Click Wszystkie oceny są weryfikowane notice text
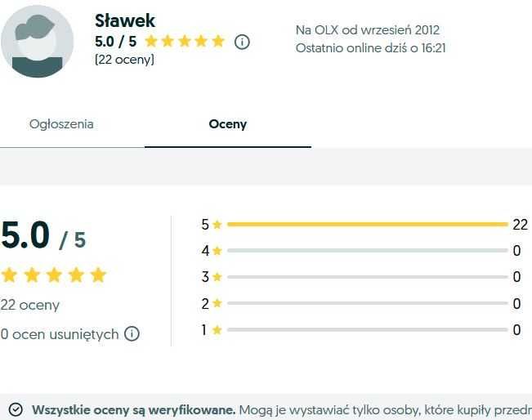The width and height of the screenshot is (532, 420). [134, 410]
